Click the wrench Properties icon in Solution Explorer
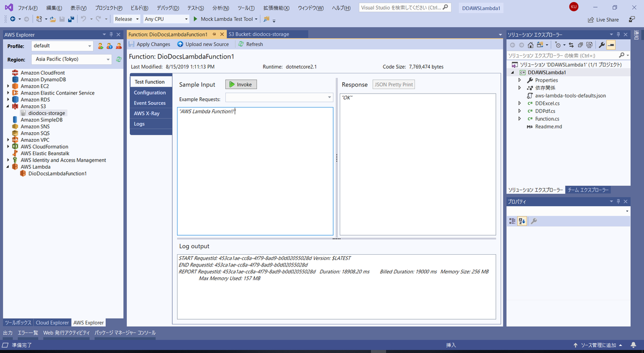 602,45
